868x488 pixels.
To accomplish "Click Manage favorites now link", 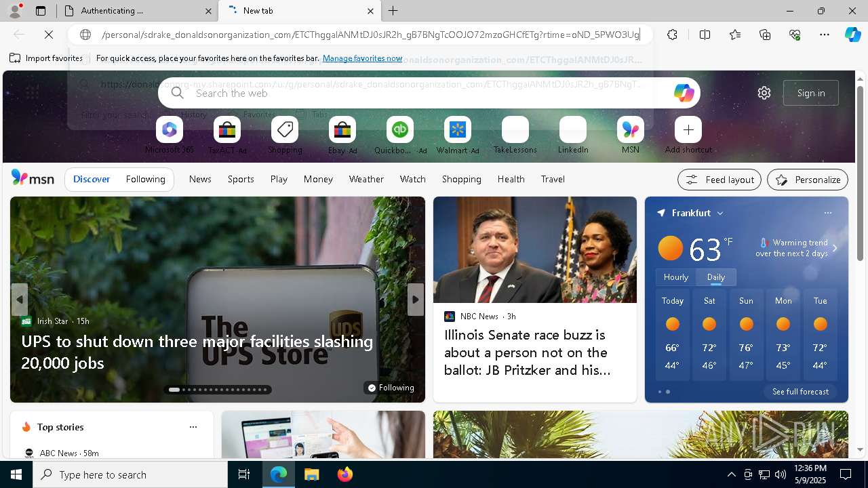I will click(363, 58).
